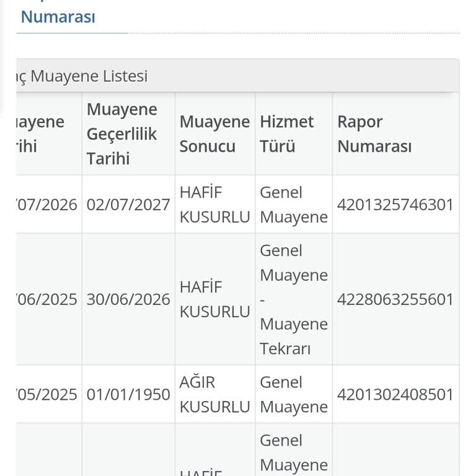Click the inspection date ending 07/2026
The width and height of the screenshot is (476, 476).
click(x=46, y=205)
